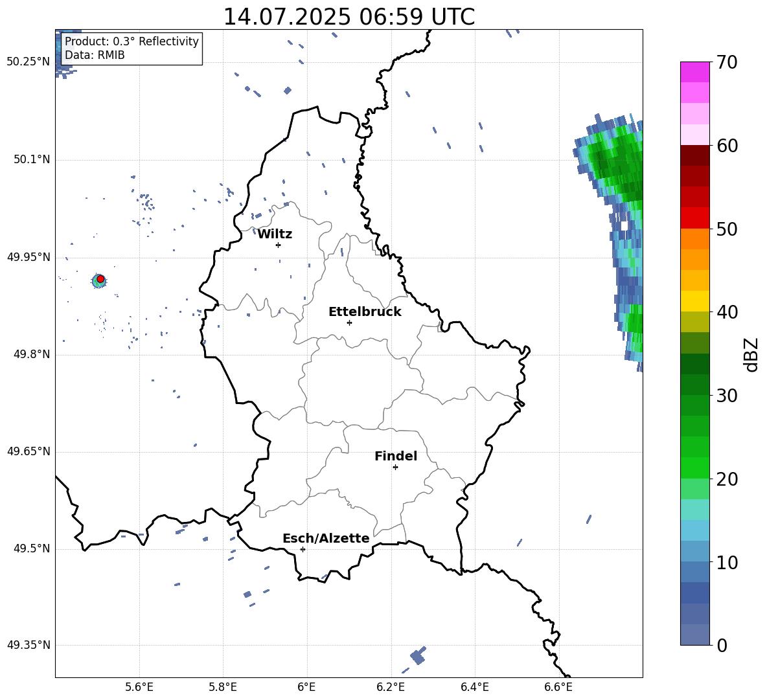The image size is (767, 700).
Task: Click the bright green colorbar segment above 20
Action: [x=694, y=468]
